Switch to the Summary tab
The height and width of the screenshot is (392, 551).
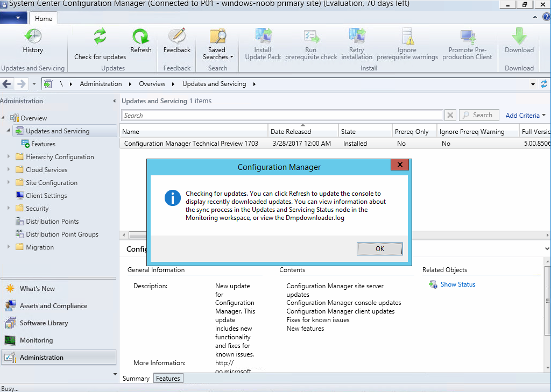pos(136,379)
